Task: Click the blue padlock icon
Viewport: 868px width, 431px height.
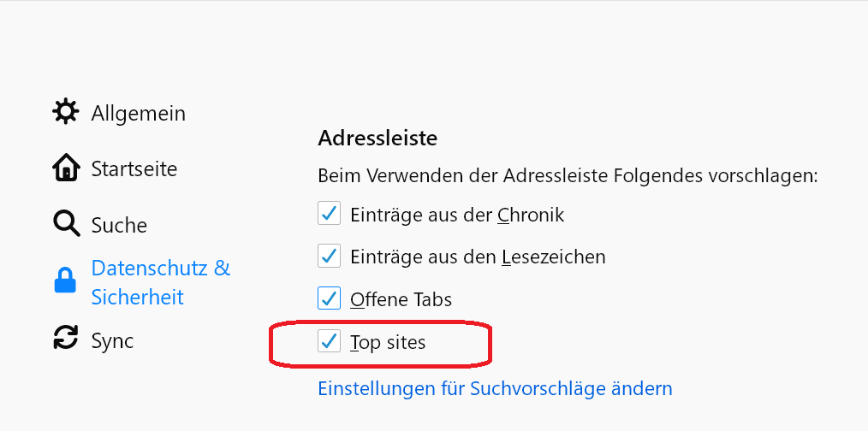Action: (x=65, y=280)
